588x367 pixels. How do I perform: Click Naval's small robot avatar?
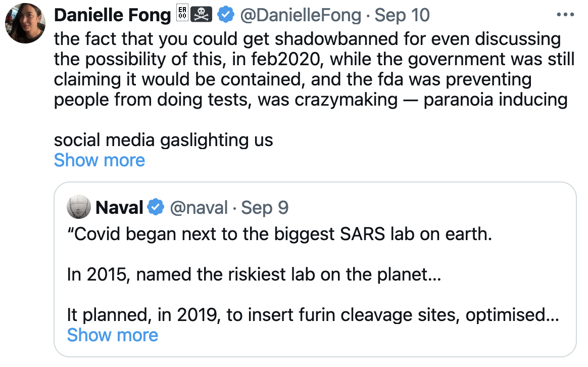(79, 207)
